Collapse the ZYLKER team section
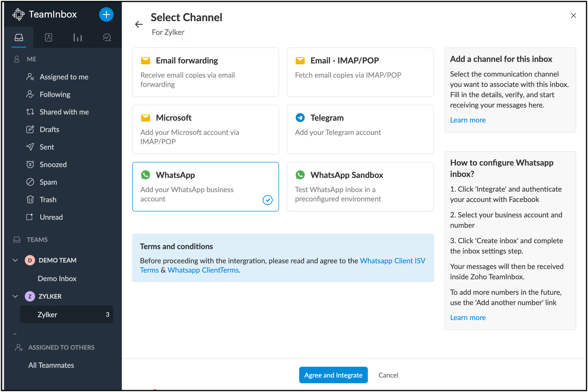 15,296
